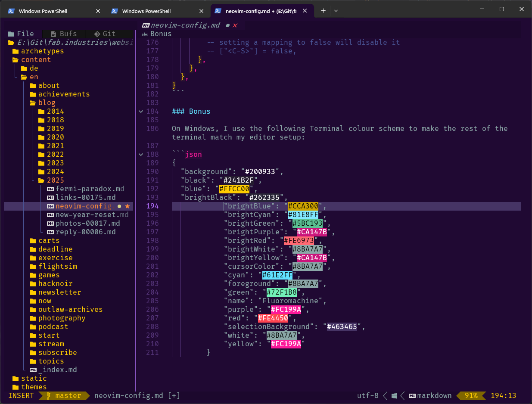Expand the static folder

click(x=29, y=378)
